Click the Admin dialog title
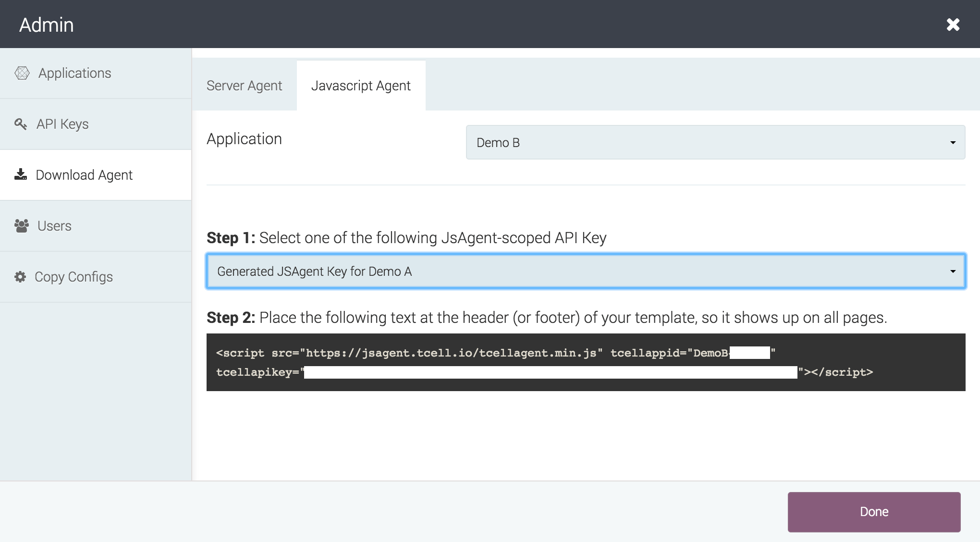Viewport: 980px width, 542px height. (47, 25)
